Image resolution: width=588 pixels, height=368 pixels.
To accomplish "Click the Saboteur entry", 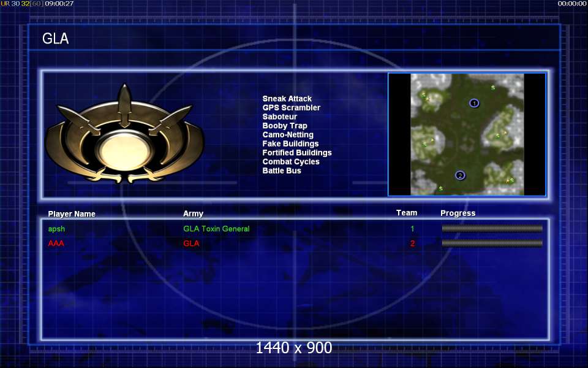I will click(x=279, y=117).
